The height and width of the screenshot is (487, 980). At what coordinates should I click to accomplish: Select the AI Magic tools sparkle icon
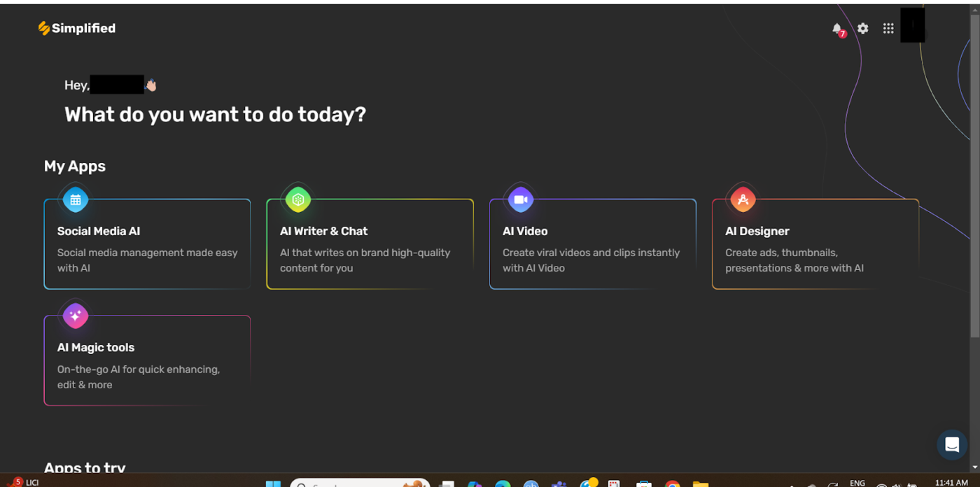pos(75,315)
